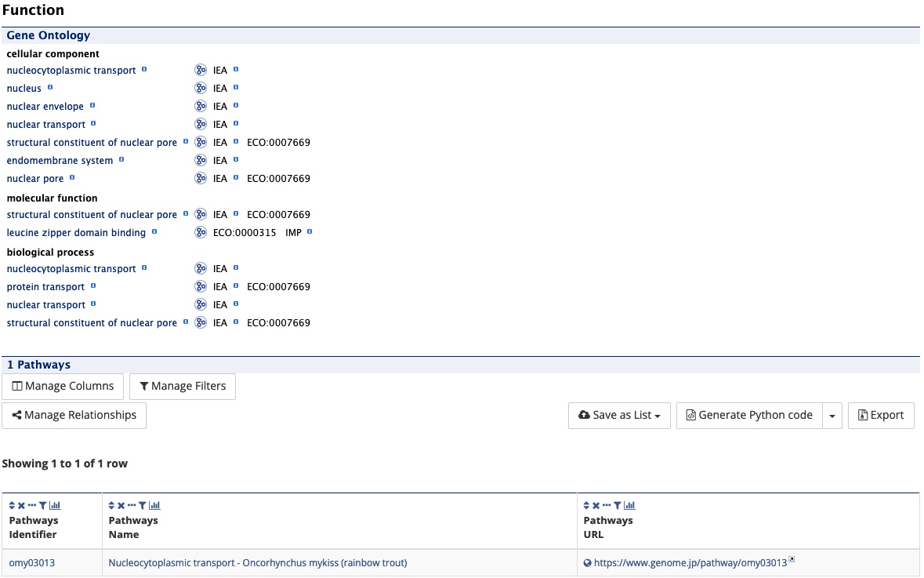
Task: Sort the Pathways Identifier column
Action: [12, 505]
